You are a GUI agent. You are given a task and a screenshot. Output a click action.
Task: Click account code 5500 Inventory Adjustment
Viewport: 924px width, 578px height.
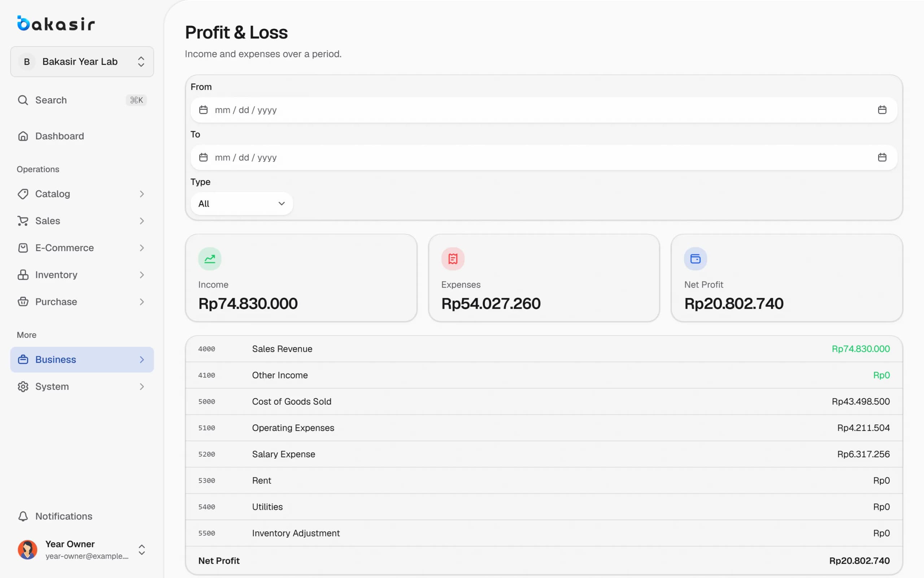[206, 533]
